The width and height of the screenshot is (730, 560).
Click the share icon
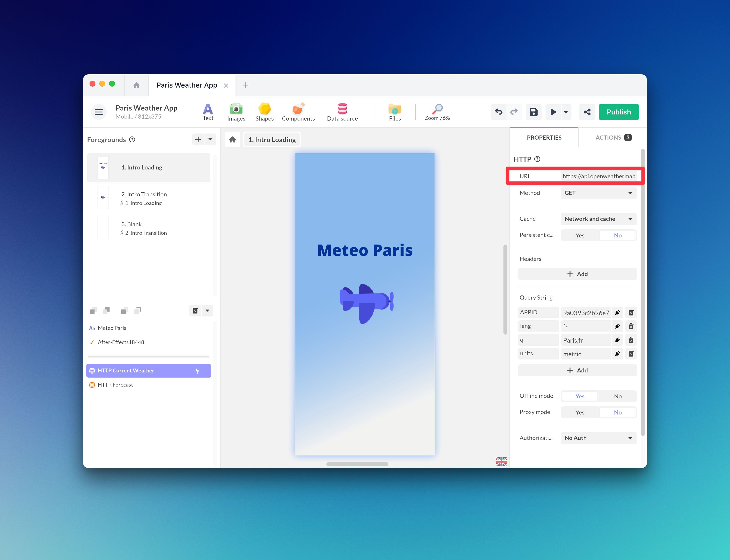click(x=587, y=112)
